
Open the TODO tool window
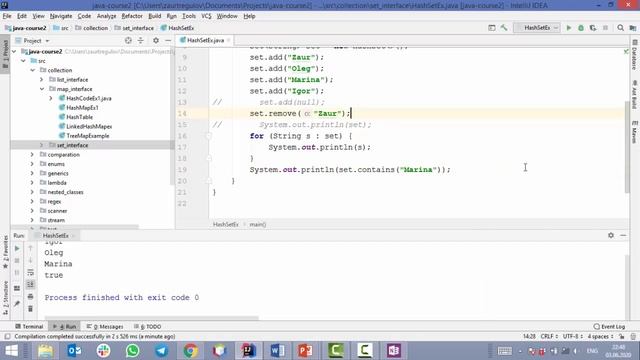148,327
